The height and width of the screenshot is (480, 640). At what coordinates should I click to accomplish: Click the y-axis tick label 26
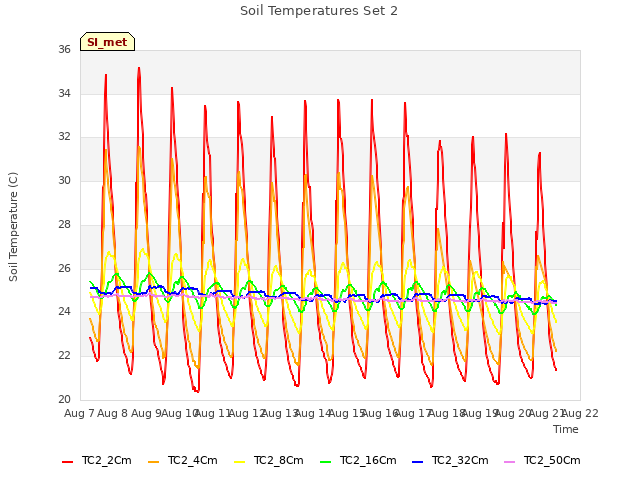[x=64, y=269]
